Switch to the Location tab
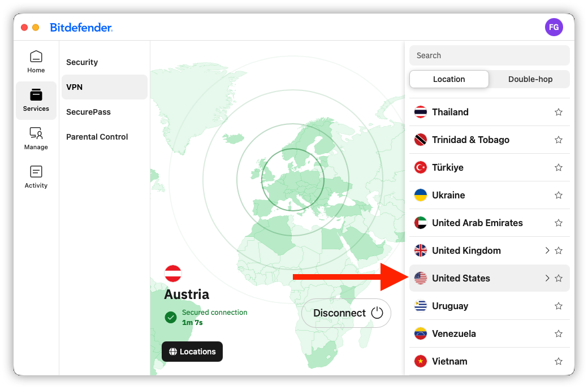The width and height of the screenshot is (588, 390). click(x=449, y=79)
